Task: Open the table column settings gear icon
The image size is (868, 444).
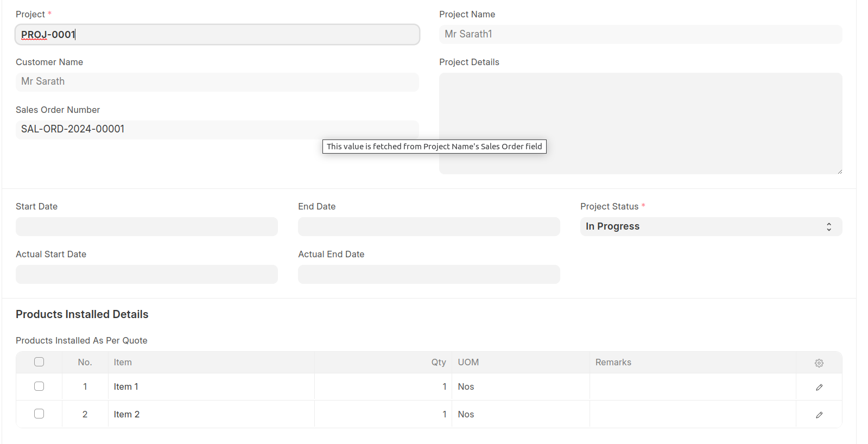Action: [819, 363]
